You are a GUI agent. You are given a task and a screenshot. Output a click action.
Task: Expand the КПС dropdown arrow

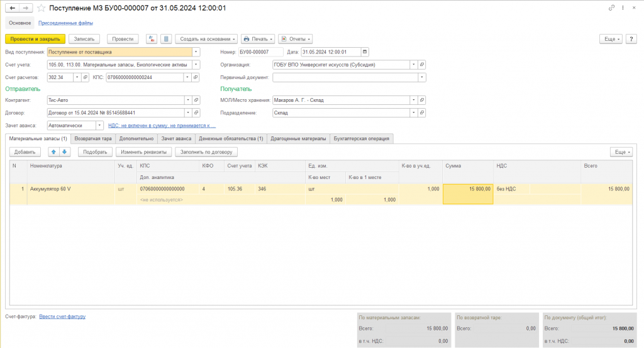187,77
